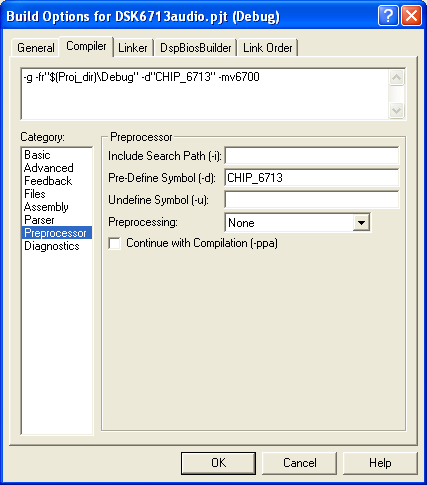
Task: Confirm settings with the OK button
Action: [x=218, y=463]
